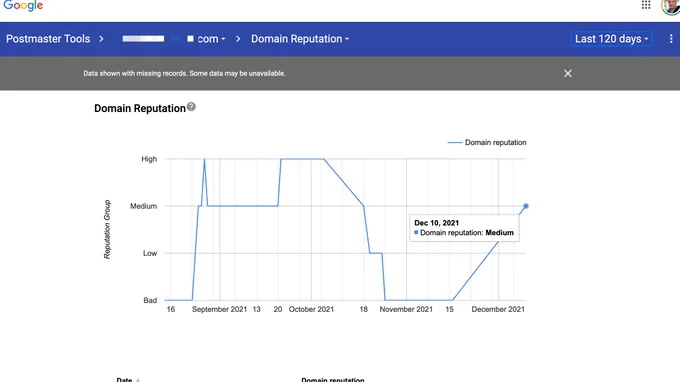Change the Last 120 days range

point(611,39)
